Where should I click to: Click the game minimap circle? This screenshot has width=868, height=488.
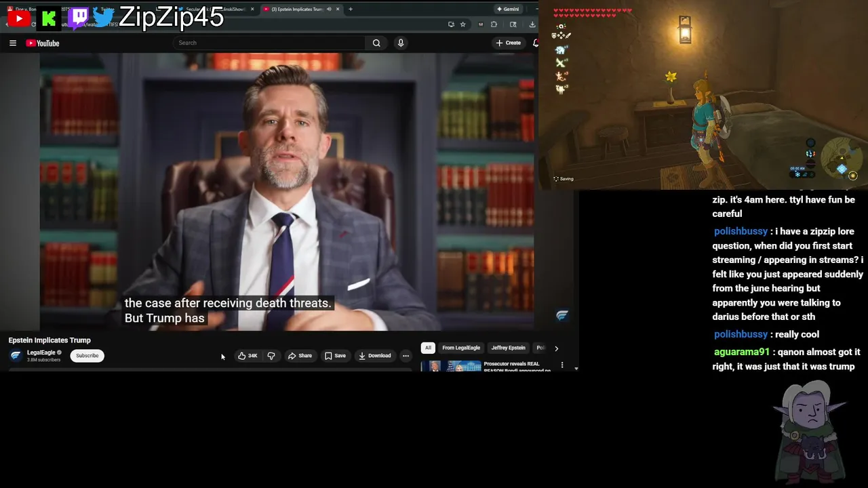(841, 158)
